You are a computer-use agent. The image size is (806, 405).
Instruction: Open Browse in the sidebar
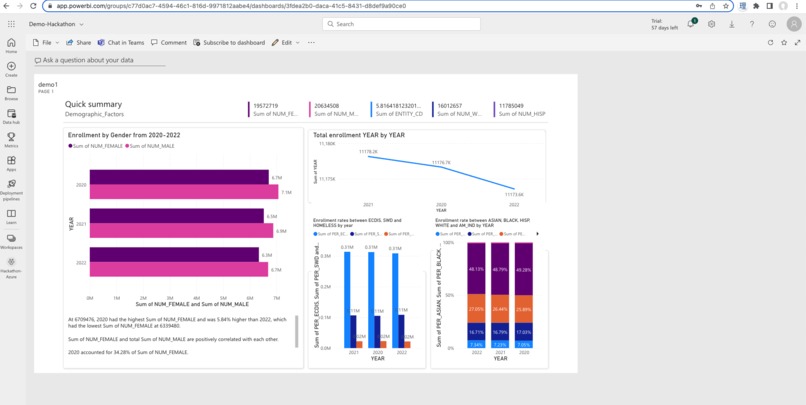pos(11,93)
